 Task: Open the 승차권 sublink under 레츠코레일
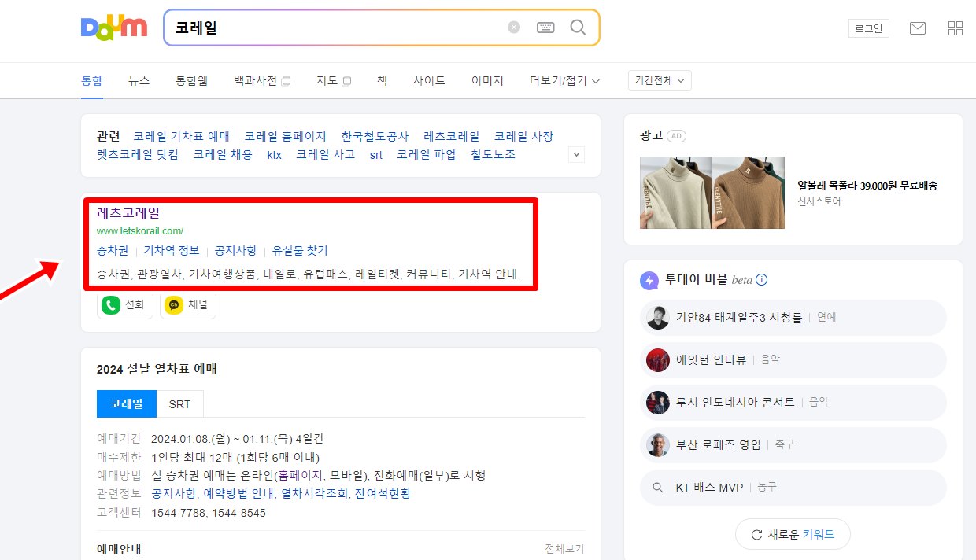(112, 251)
